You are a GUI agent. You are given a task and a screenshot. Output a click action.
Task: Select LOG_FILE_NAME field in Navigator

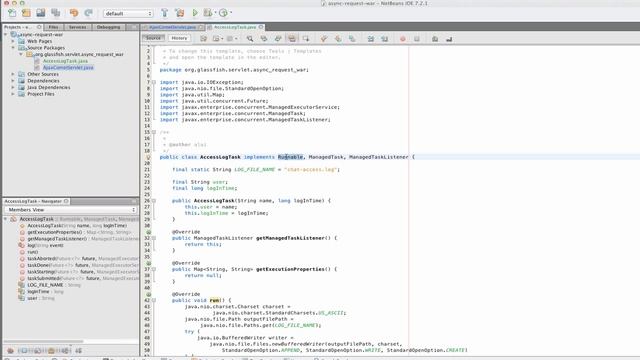45,285
